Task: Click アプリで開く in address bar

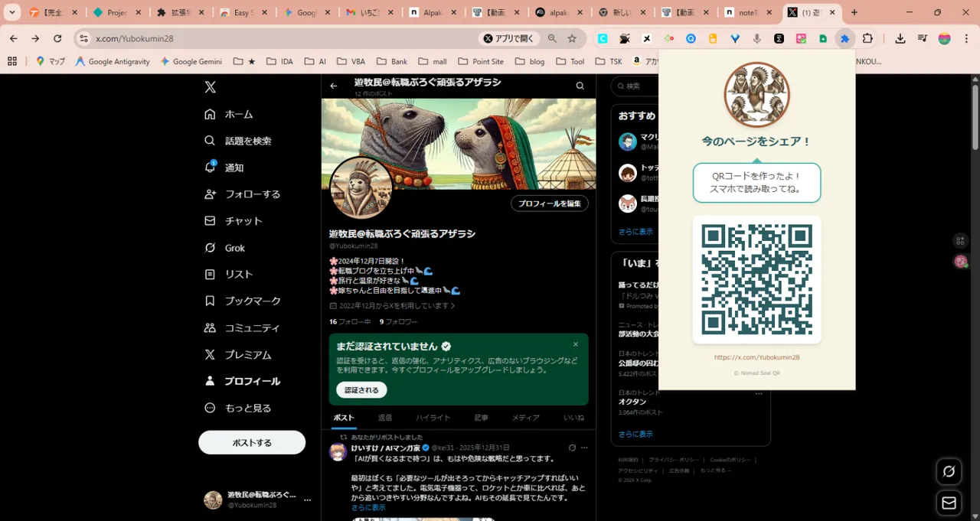Action: (508, 38)
